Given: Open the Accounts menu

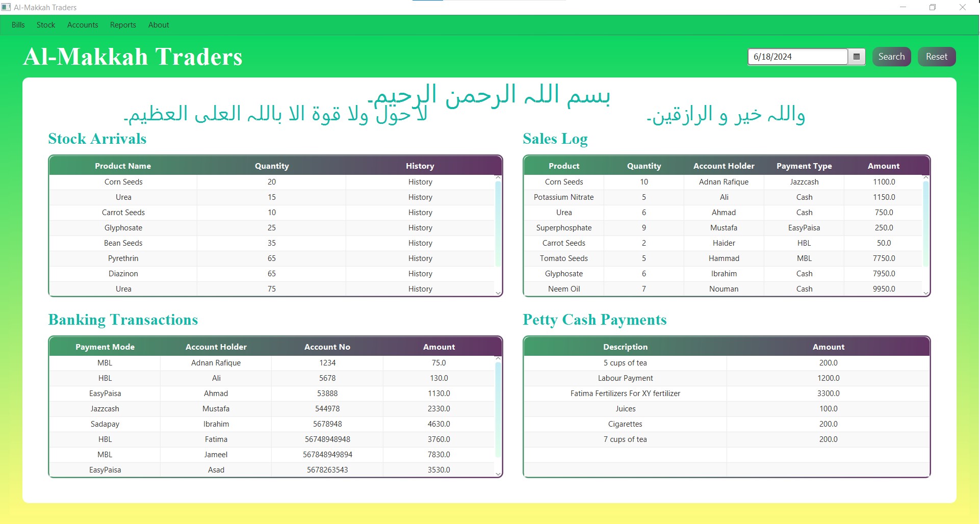Looking at the screenshot, I should pos(83,25).
